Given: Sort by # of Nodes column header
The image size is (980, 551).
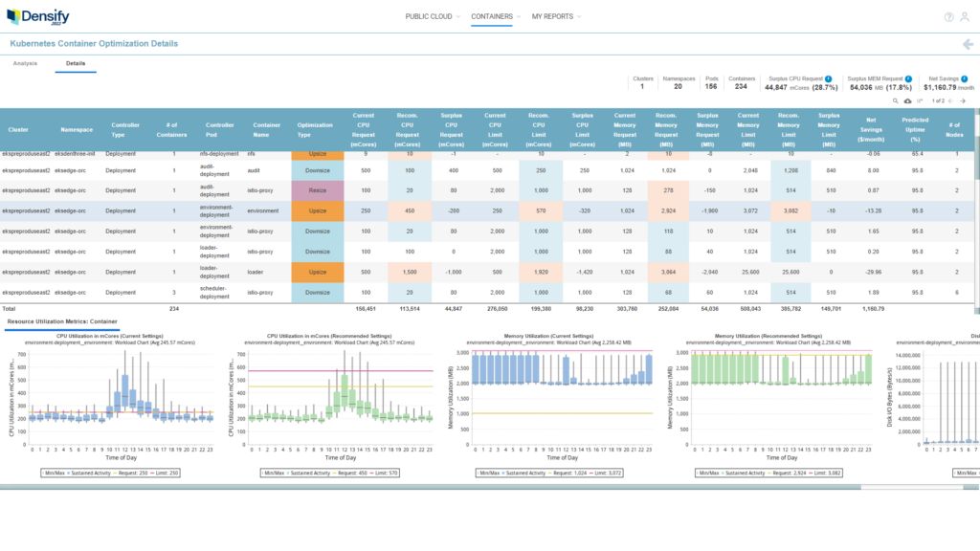Looking at the screenshot, I should pyautogui.click(x=954, y=130).
